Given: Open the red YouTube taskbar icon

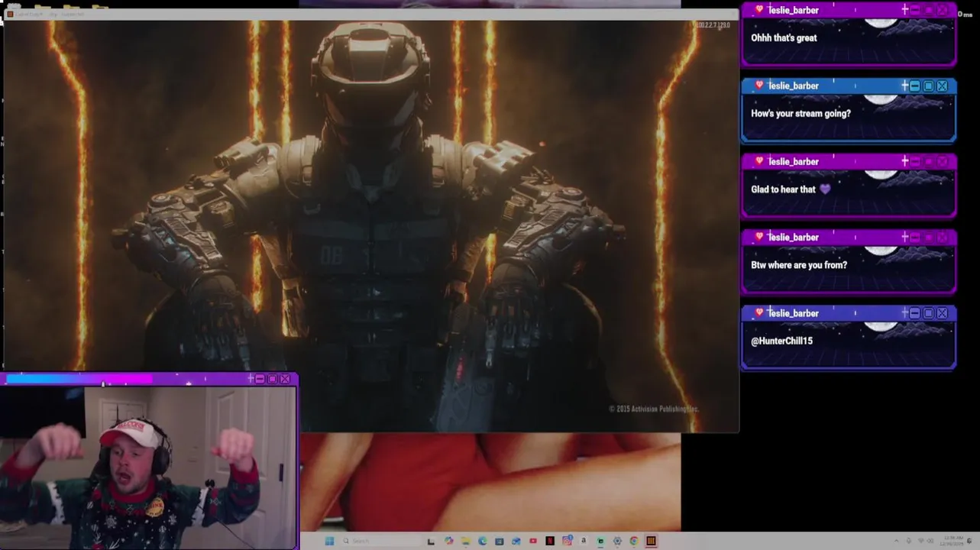Looking at the screenshot, I should coord(533,541).
